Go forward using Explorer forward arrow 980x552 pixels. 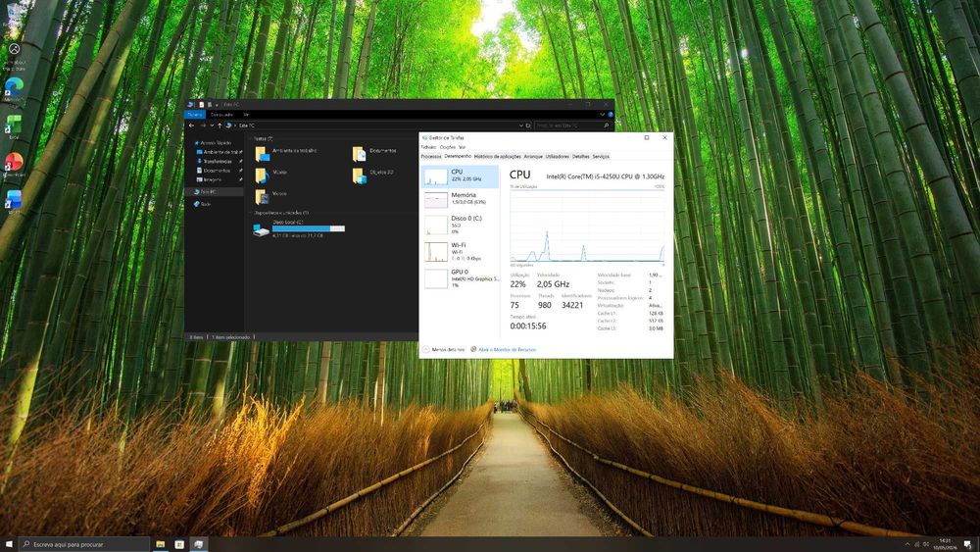point(203,125)
